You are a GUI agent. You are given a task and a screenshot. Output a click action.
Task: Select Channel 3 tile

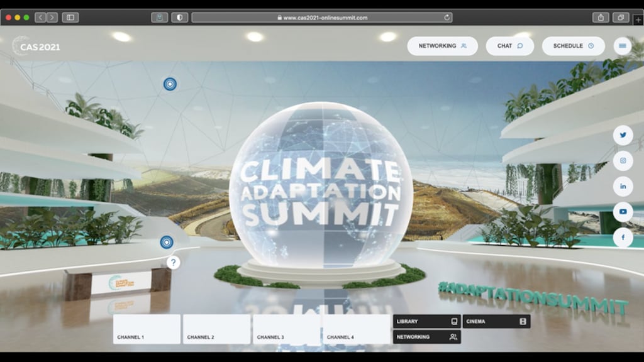286,329
